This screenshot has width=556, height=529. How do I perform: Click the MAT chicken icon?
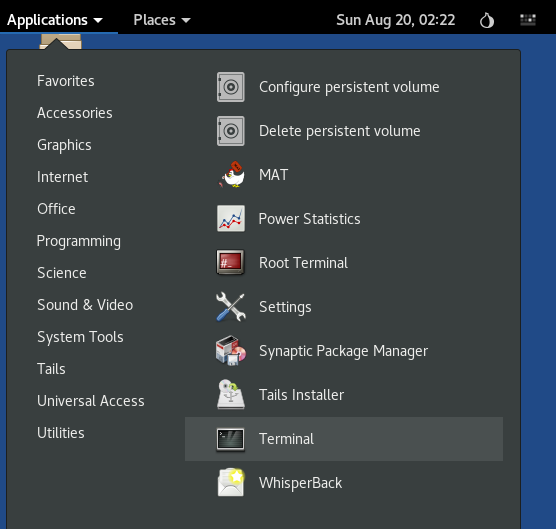coord(231,175)
